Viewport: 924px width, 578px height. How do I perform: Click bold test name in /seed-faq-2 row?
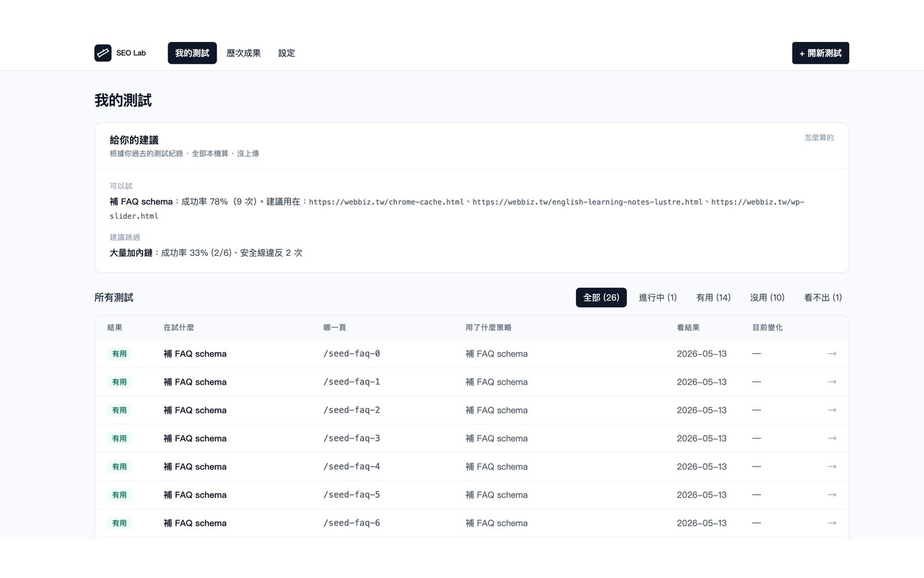[195, 410]
